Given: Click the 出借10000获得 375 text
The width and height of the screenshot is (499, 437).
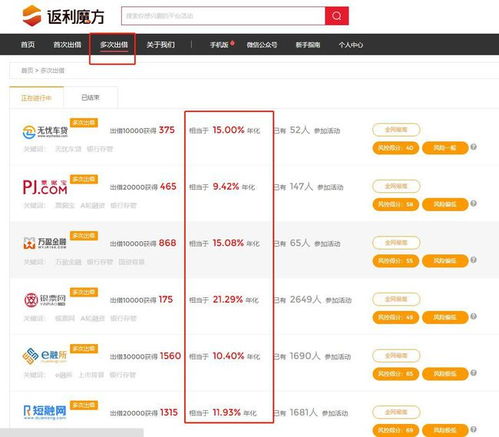Looking at the screenshot, I should point(142,130).
